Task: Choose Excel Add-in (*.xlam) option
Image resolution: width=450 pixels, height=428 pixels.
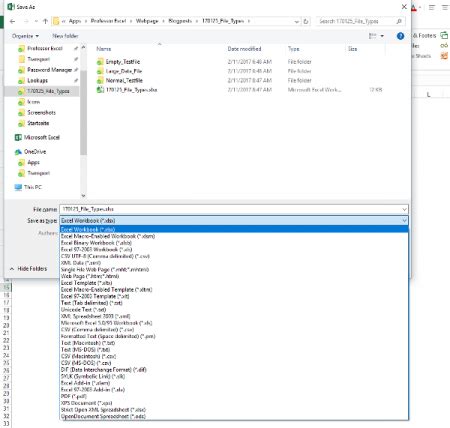Action: [x=234, y=383]
